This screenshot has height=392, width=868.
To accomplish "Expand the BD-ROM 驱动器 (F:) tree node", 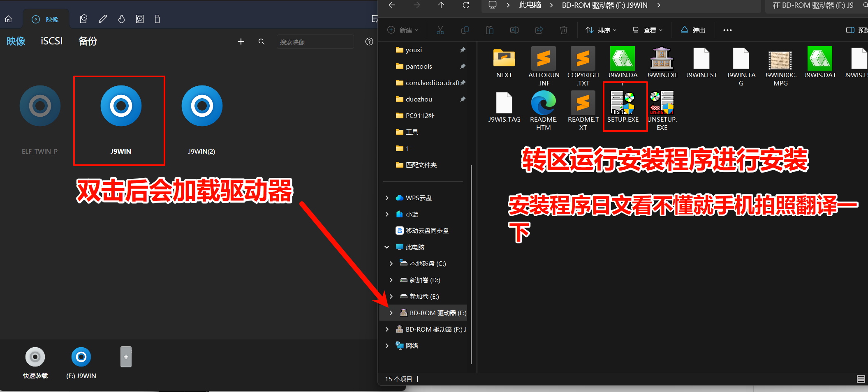I will point(391,312).
